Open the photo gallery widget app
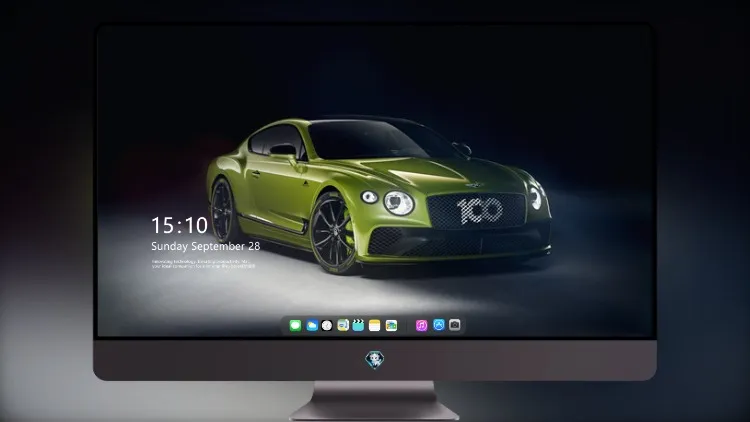This screenshot has width=750, height=422. tap(391, 325)
